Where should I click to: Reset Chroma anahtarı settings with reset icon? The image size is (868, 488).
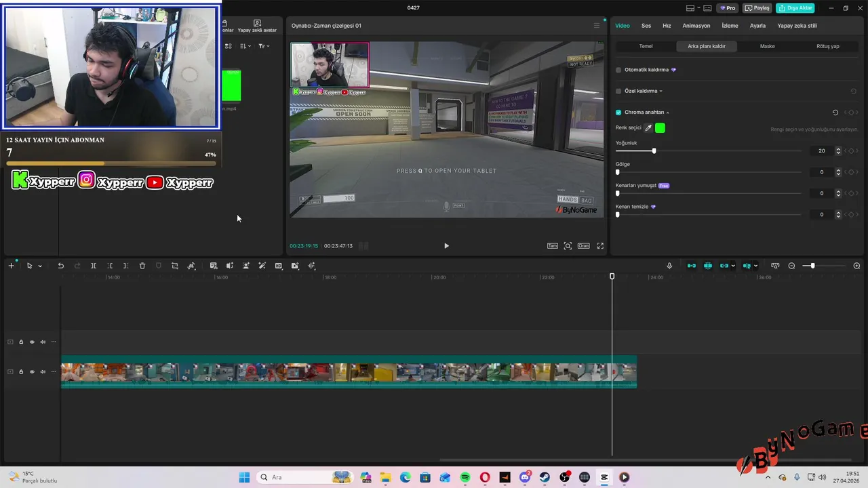tap(835, 113)
